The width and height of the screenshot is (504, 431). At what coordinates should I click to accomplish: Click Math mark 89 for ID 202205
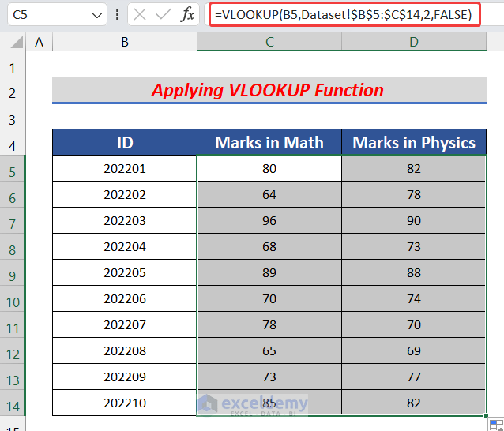point(269,272)
